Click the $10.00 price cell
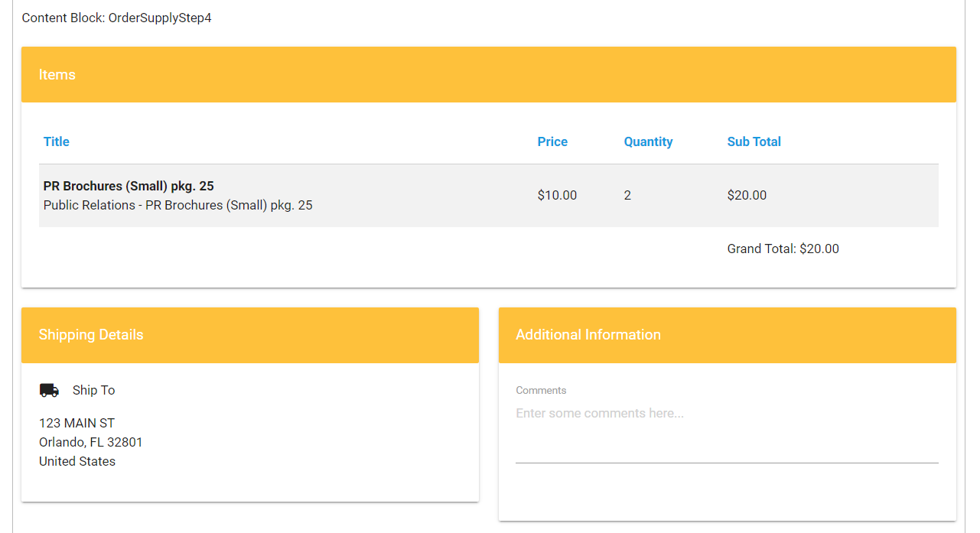 click(x=557, y=195)
